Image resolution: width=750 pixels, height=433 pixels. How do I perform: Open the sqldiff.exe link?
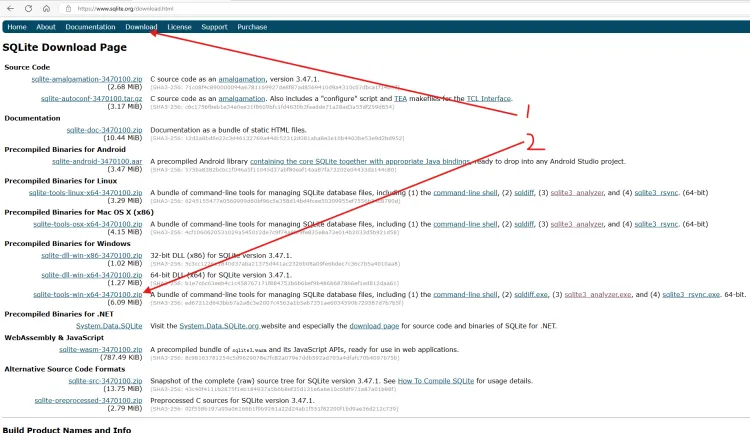tap(531, 294)
